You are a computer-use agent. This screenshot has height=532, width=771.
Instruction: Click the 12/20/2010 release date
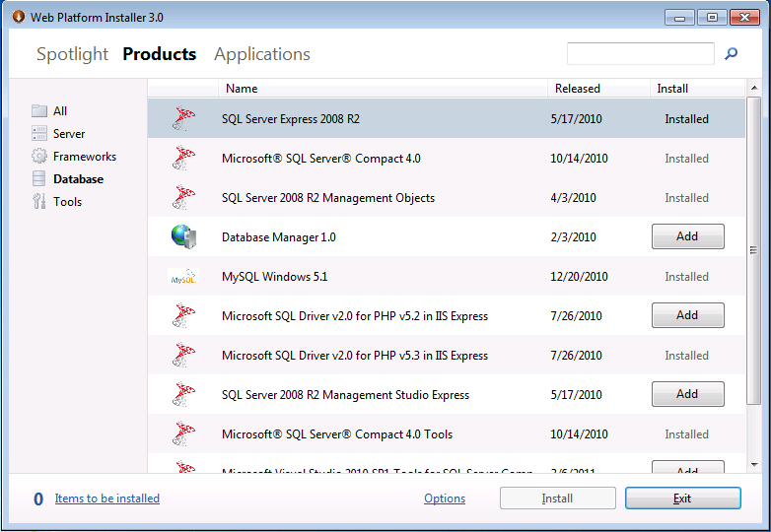579,277
